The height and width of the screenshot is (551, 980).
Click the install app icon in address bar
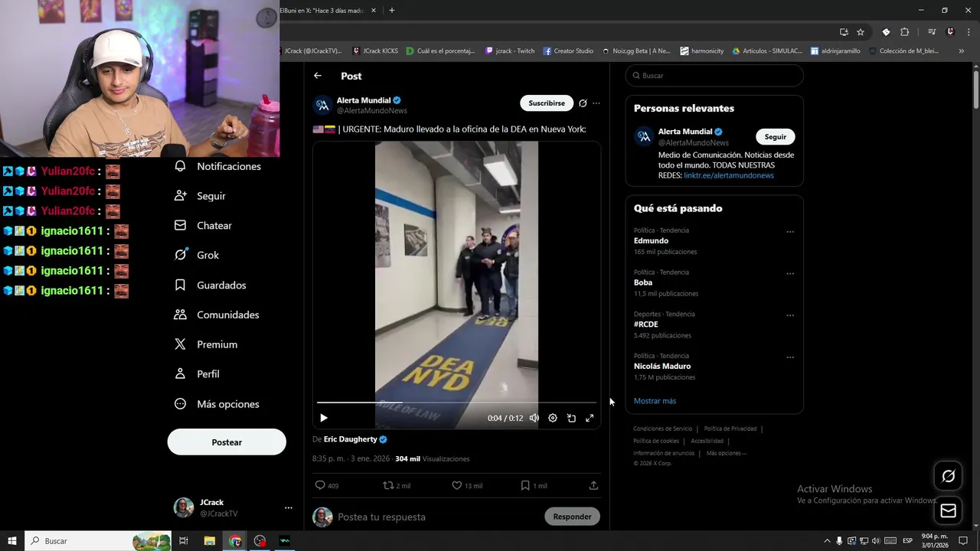844,32
